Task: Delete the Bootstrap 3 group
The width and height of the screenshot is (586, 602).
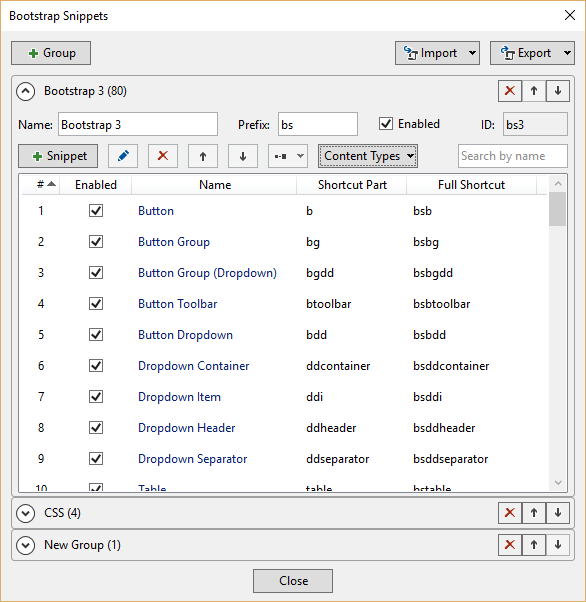Action: [x=510, y=91]
